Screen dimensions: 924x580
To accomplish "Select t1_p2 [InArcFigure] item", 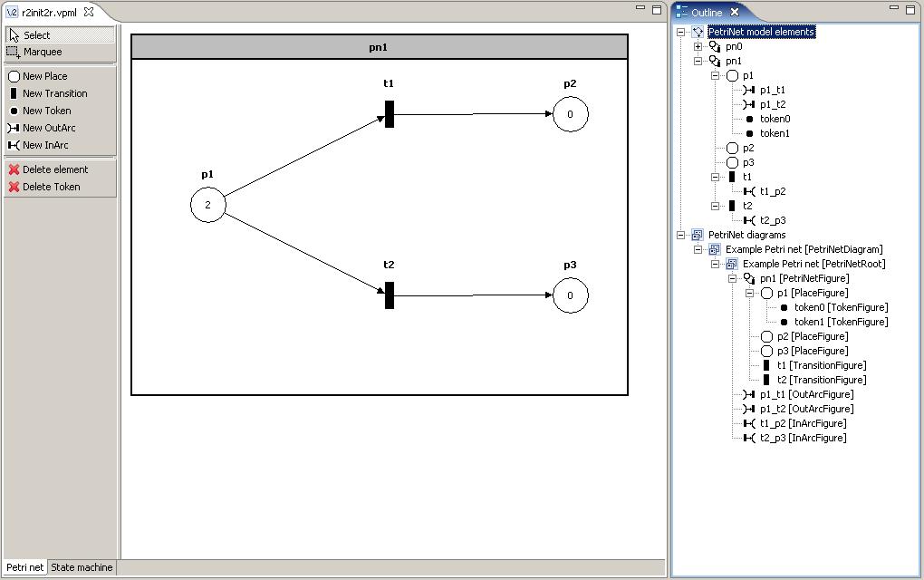I will tap(803, 423).
